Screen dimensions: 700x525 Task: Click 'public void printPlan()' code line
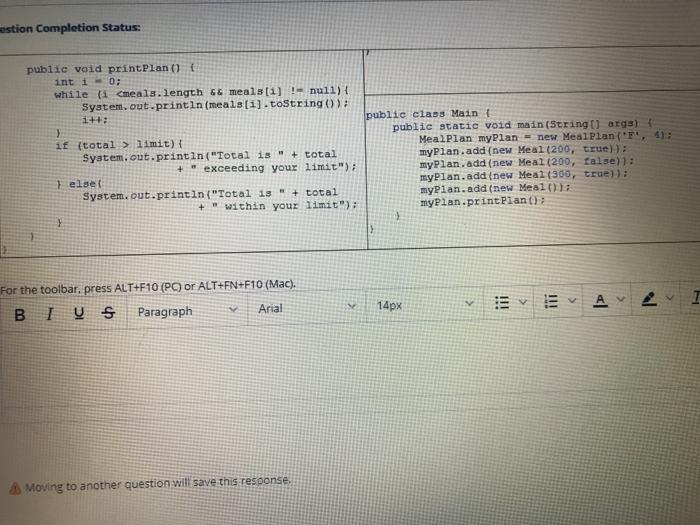point(111,68)
